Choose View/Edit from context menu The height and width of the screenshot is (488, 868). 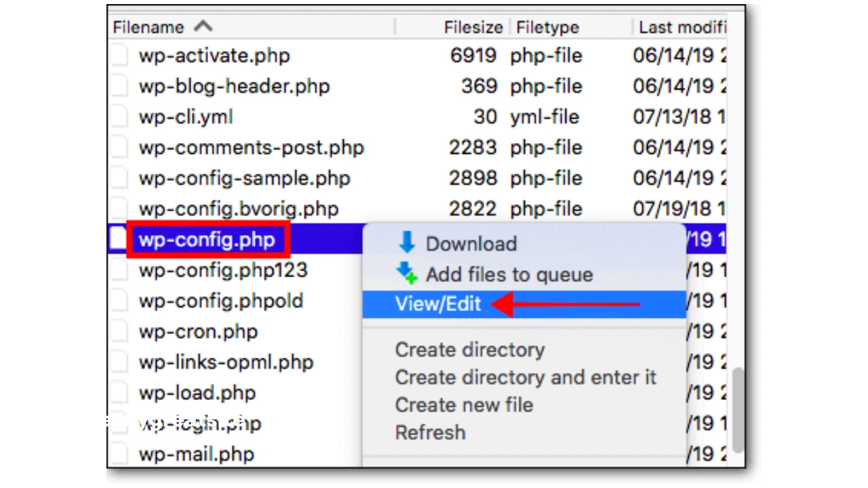tap(438, 304)
